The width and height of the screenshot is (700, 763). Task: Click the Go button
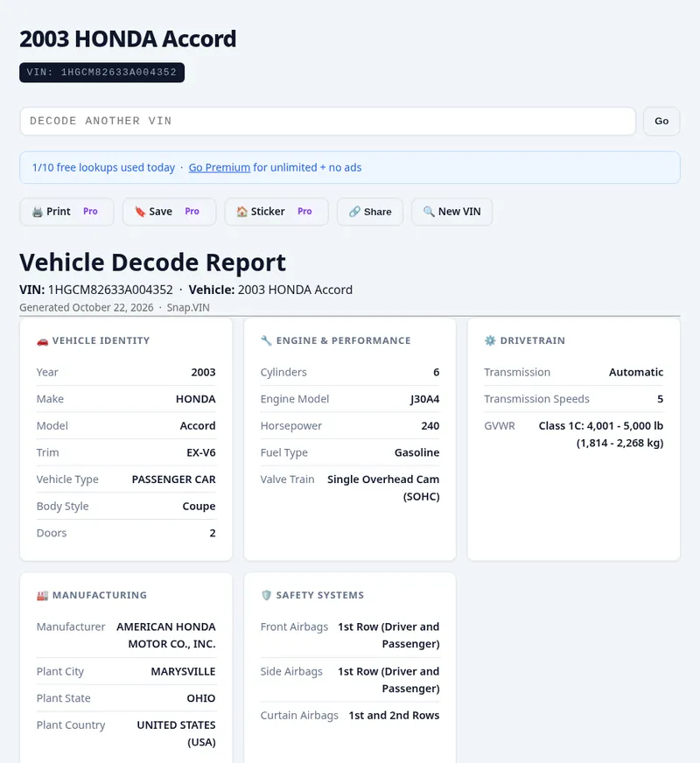pos(661,121)
